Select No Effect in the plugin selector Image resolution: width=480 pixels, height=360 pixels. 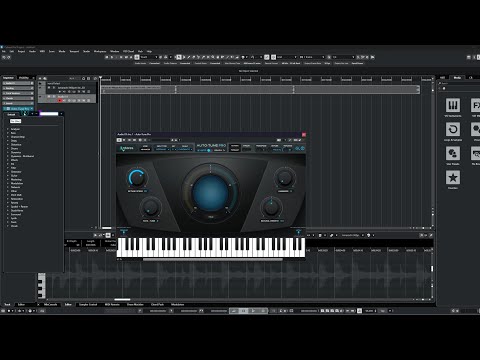point(15,121)
